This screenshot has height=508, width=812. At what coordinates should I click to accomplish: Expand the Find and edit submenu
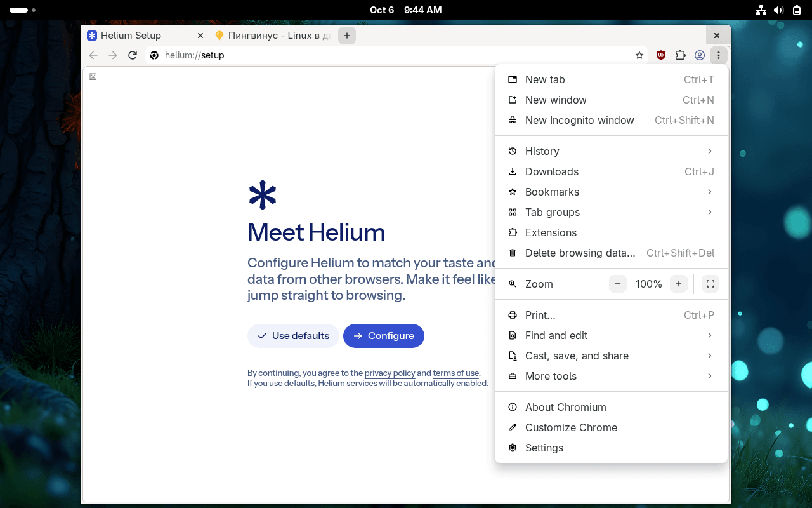point(611,335)
